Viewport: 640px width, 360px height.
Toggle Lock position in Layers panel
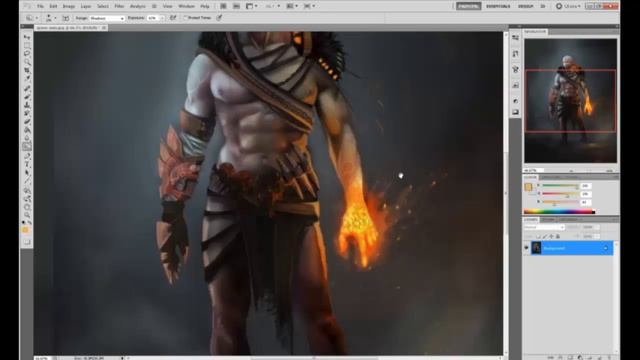551,236
